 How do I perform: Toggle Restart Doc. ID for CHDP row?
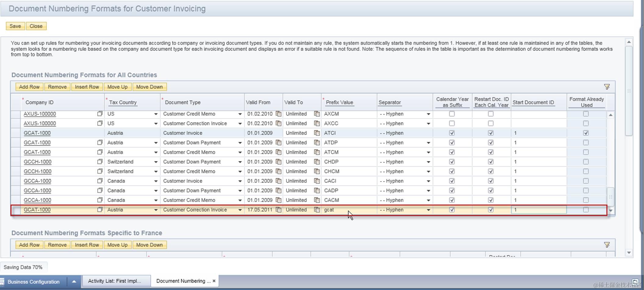tap(491, 161)
